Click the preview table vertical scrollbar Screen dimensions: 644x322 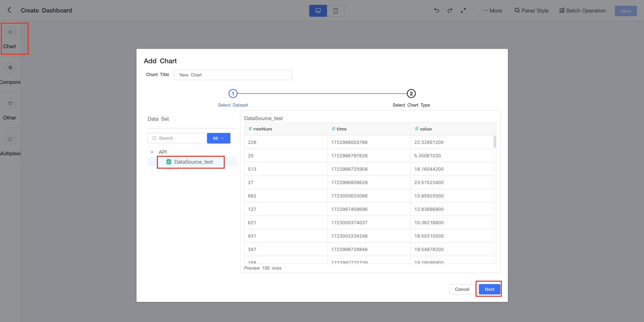coord(495,142)
